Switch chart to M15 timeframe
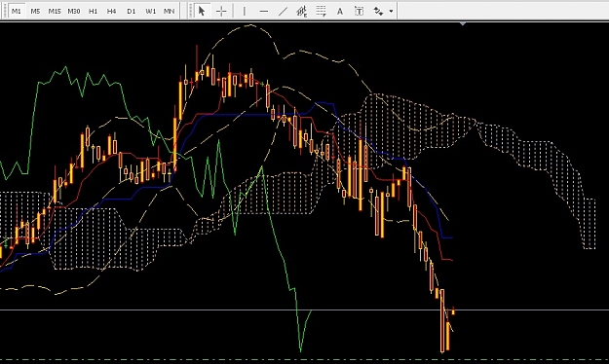This screenshot has width=609, height=364. 55,11
